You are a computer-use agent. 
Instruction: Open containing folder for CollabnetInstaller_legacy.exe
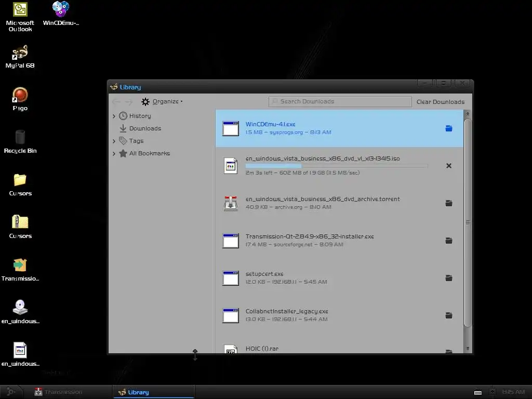(448, 315)
